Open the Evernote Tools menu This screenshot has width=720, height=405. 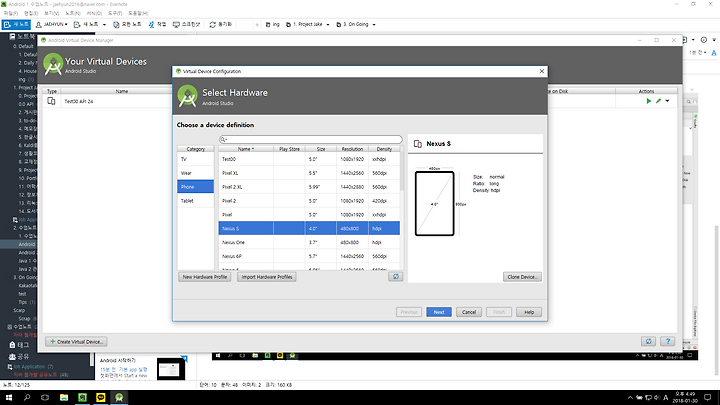(x=115, y=13)
